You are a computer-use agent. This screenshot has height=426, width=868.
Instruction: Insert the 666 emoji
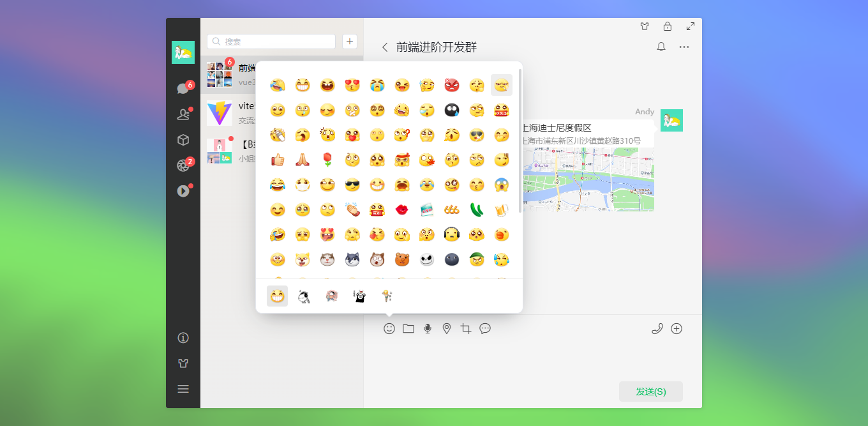pos(452,209)
